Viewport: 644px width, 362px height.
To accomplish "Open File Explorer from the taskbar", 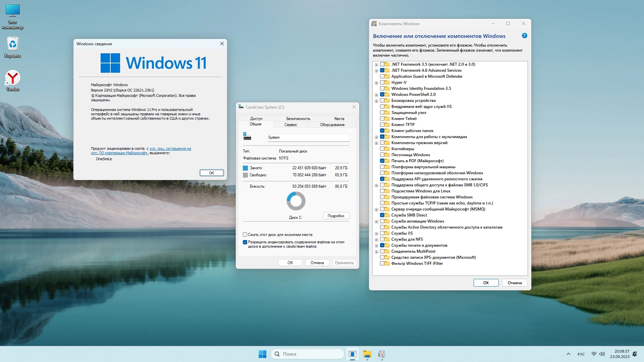I will click(x=367, y=354).
